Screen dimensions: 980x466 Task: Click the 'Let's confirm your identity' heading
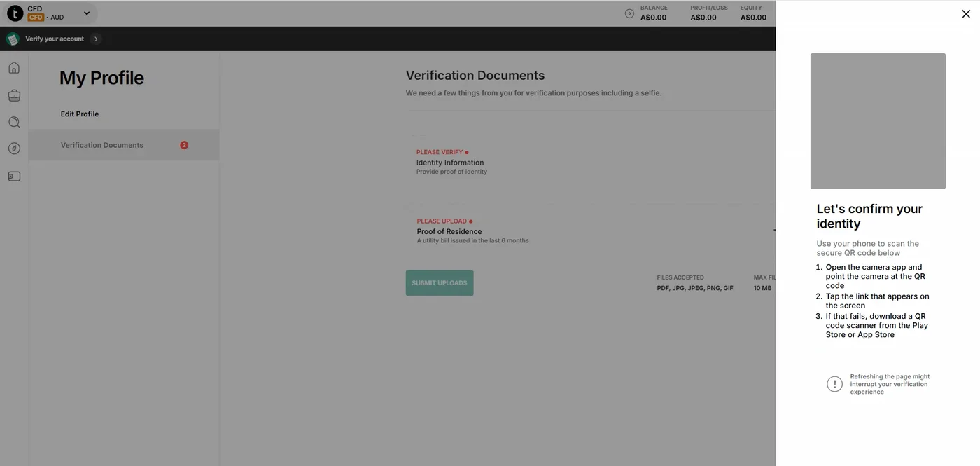869,217
